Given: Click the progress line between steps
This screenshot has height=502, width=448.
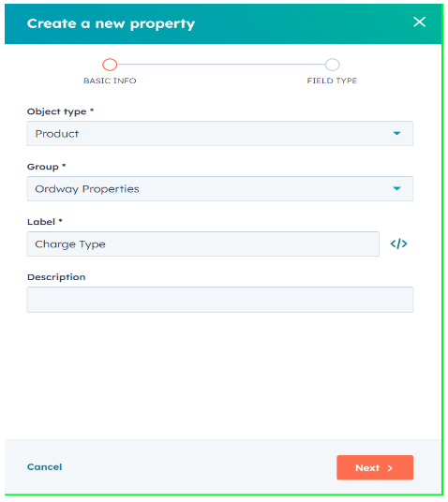Looking at the screenshot, I should click(x=221, y=65).
